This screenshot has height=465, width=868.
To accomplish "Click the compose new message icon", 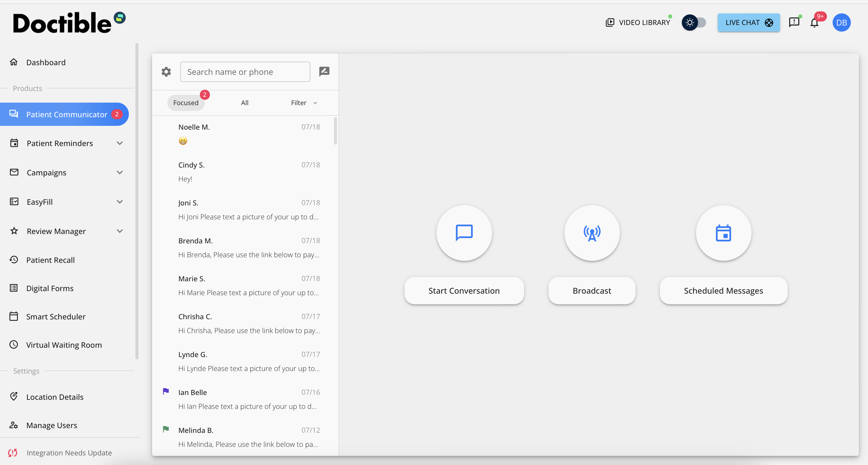I will (324, 72).
